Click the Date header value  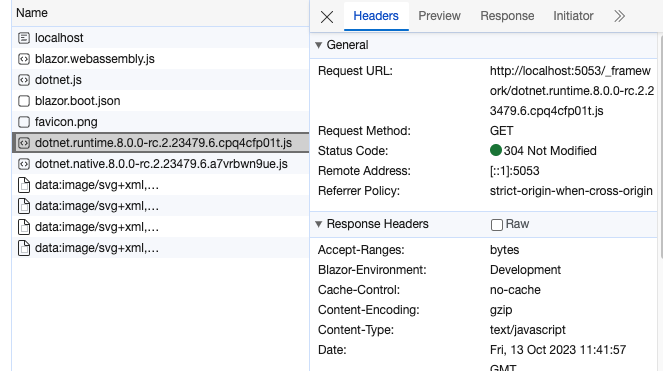pos(558,357)
